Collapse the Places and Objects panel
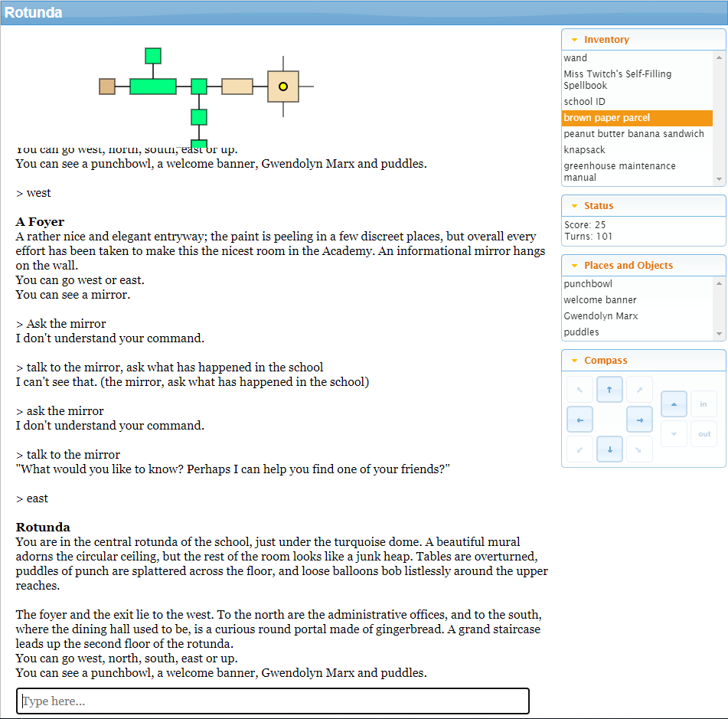 574,266
